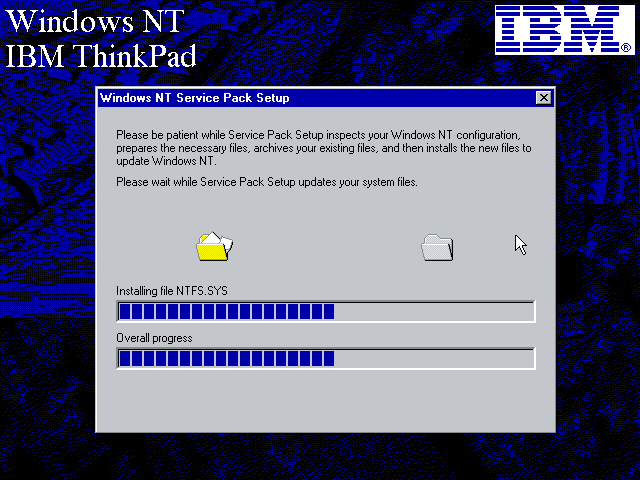Click the closed destination folder icon
Image resolution: width=640 pixels, height=480 pixels.
(437, 247)
